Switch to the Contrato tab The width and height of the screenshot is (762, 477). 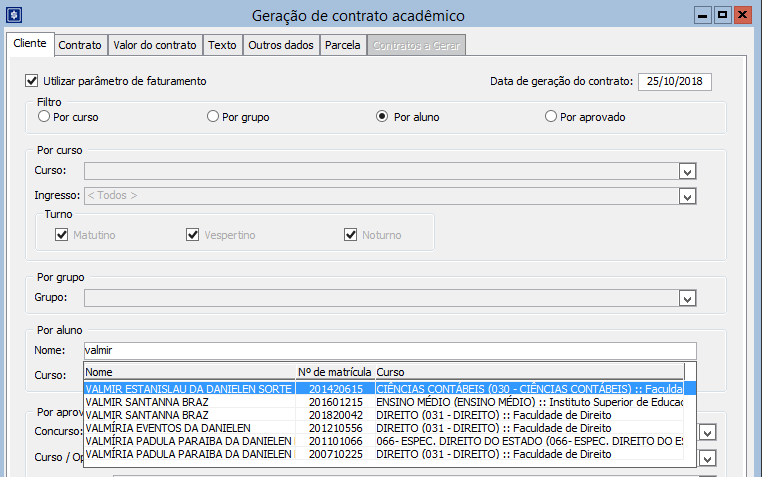click(x=80, y=45)
